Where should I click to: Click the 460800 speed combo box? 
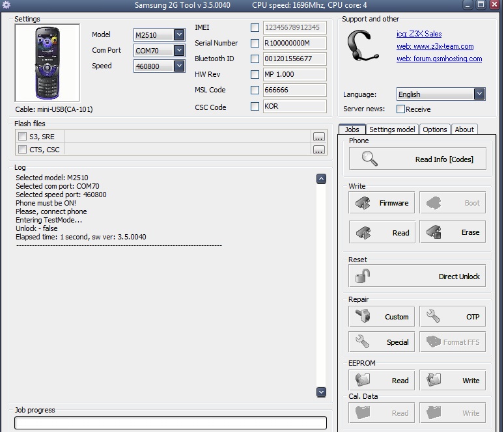(160, 66)
